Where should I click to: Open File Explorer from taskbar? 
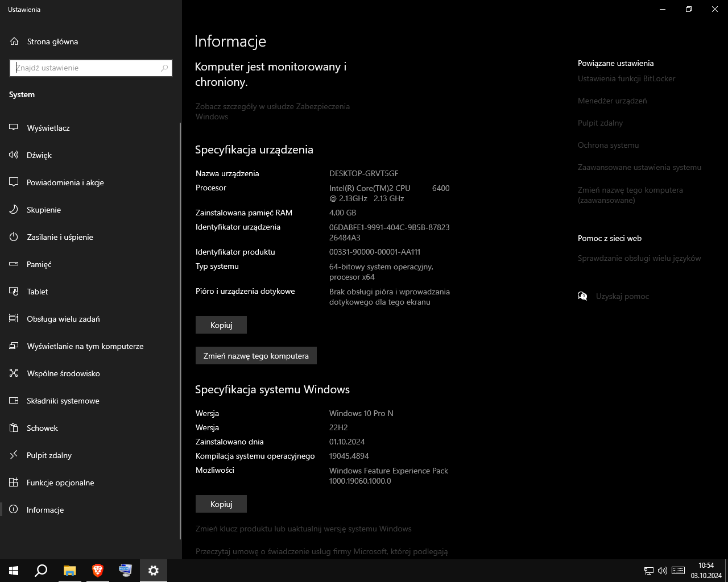click(x=69, y=571)
